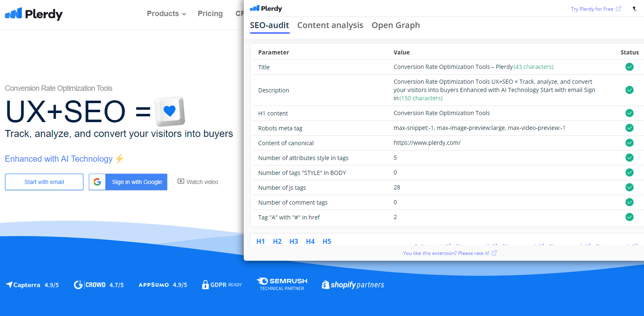Click the Shopify partners logo
This screenshot has width=644, height=316.
[353, 285]
